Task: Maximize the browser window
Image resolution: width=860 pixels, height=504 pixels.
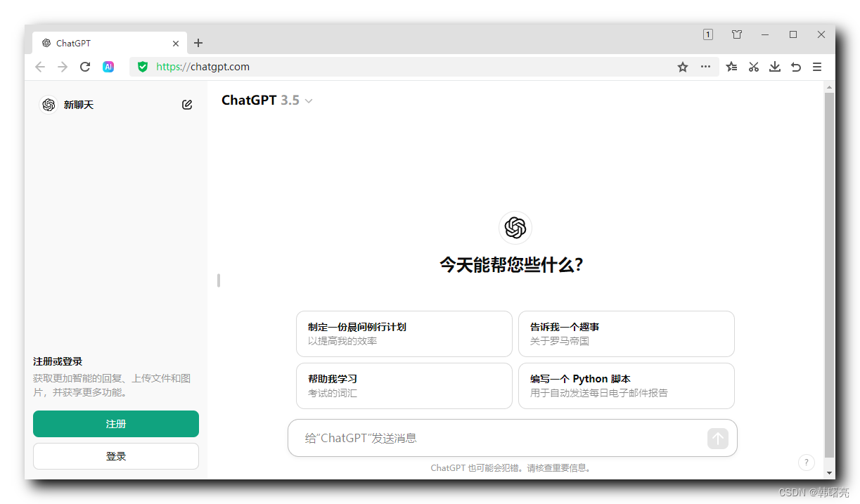Action: pos(793,34)
